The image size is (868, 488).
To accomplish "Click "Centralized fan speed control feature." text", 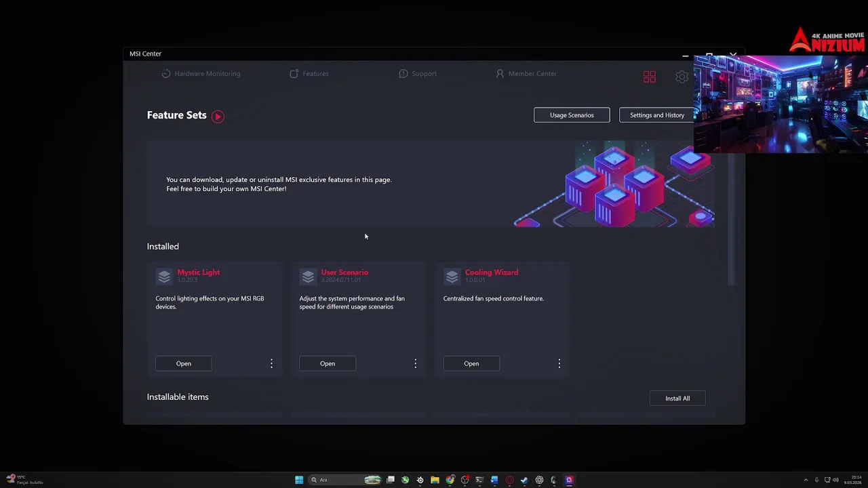I will pos(494,298).
